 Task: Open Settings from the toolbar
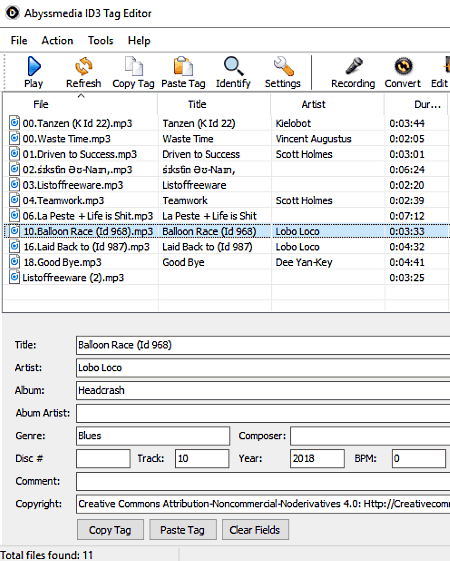point(283,73)
